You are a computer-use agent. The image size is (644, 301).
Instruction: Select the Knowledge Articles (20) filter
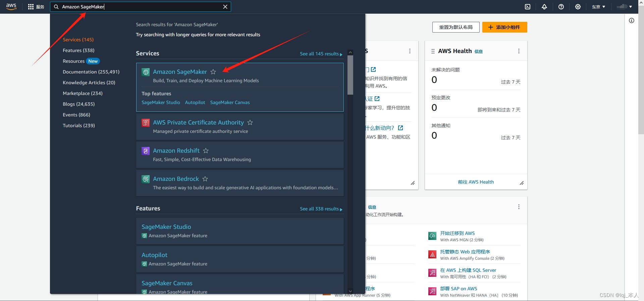[x=89, y=83]
